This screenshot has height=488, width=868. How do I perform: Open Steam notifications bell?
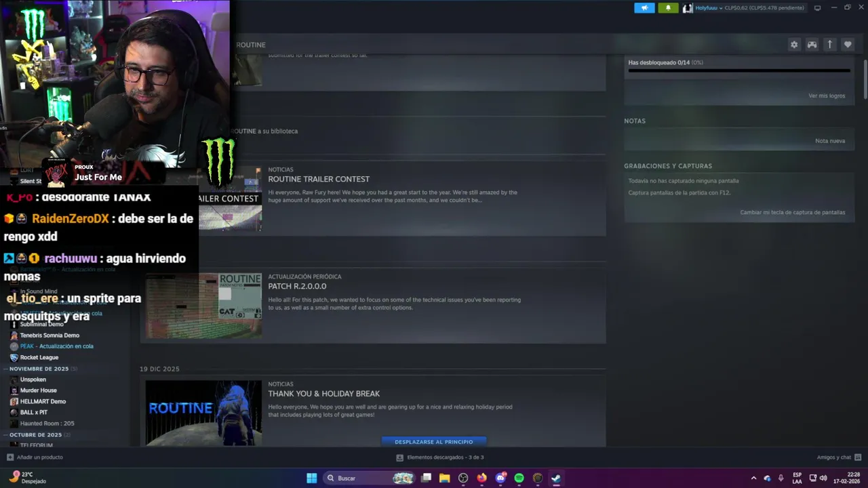668,8
